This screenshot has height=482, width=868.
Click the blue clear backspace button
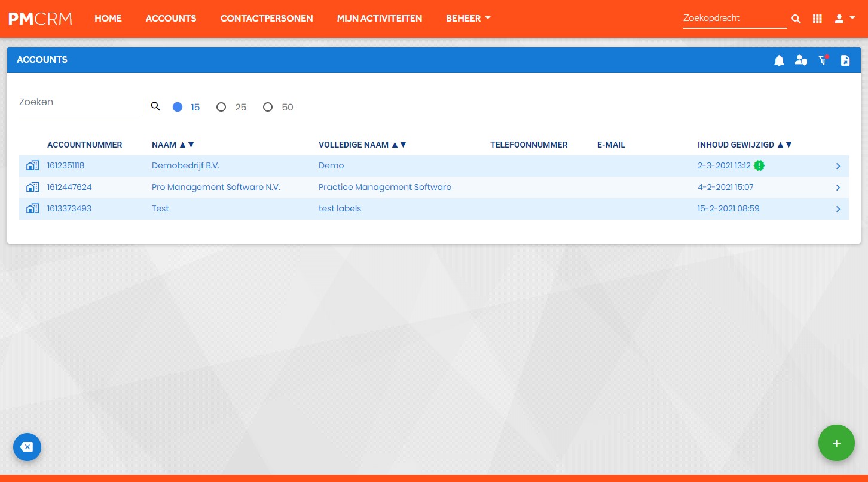tap(27, 447)
